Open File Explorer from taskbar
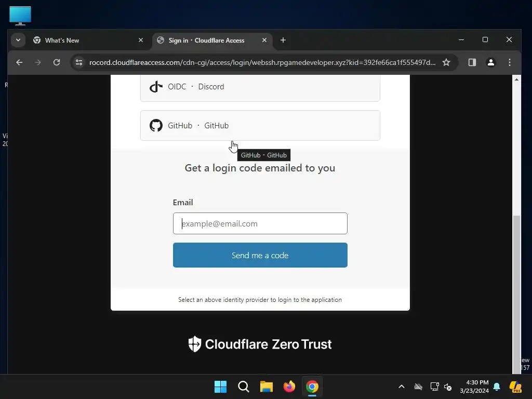 click(267, 387)
